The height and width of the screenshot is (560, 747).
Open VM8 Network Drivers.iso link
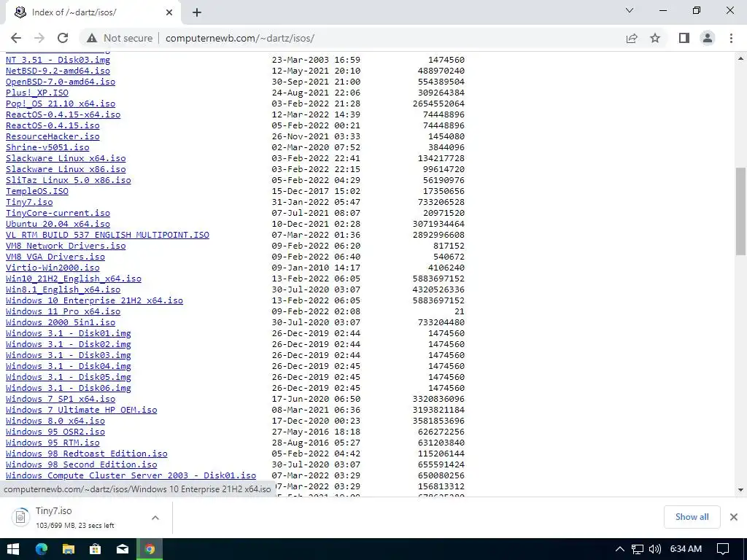pos(66,246)
